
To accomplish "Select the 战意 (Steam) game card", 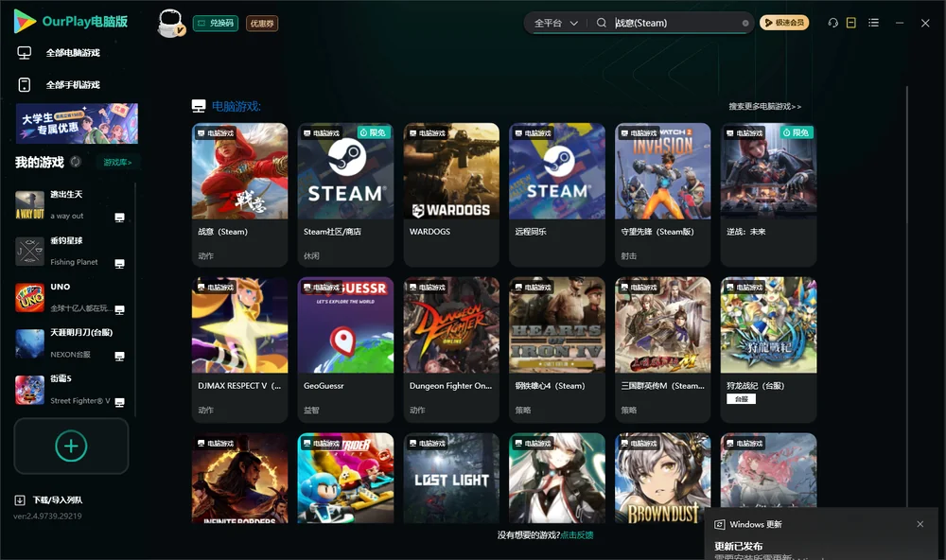I will [239, 195].
